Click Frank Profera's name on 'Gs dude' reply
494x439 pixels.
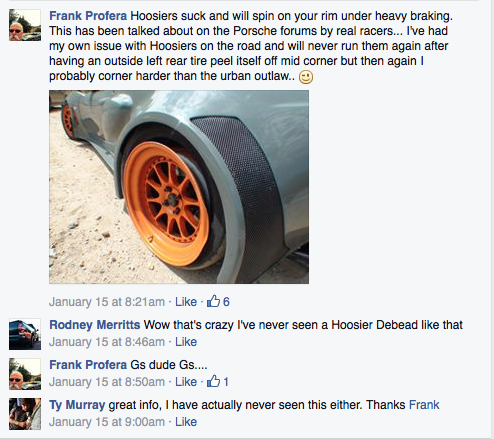coord(88,365)
